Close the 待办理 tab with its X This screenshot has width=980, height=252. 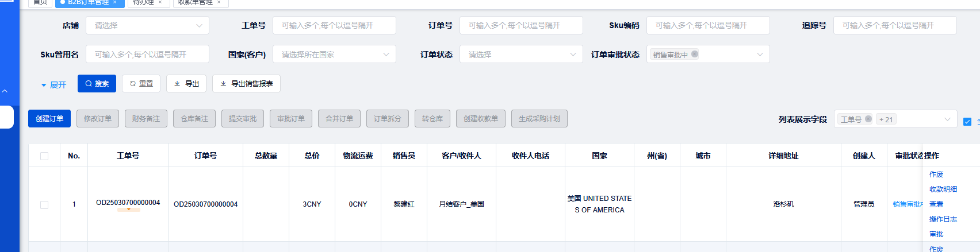click(160, 2)
